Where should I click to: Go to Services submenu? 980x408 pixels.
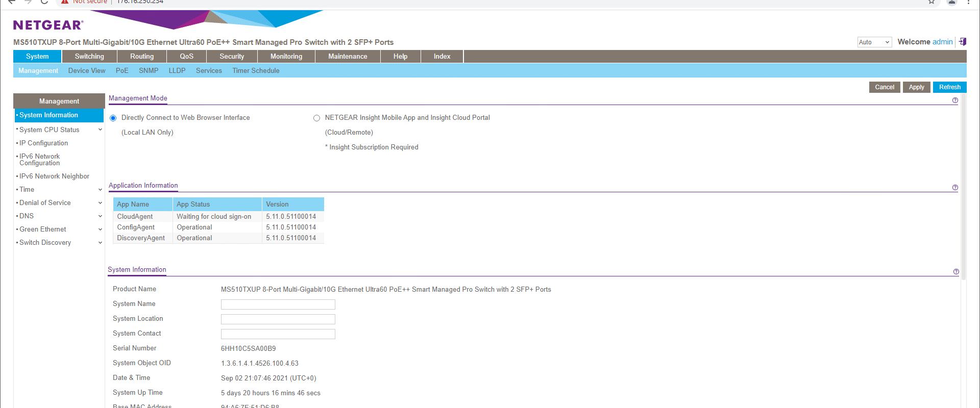(209, 70)
